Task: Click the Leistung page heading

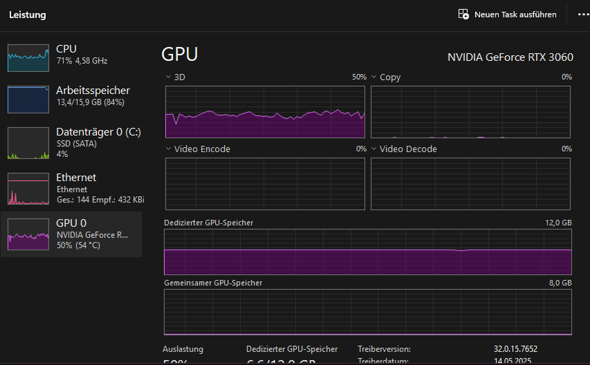Action: point(27,15)
